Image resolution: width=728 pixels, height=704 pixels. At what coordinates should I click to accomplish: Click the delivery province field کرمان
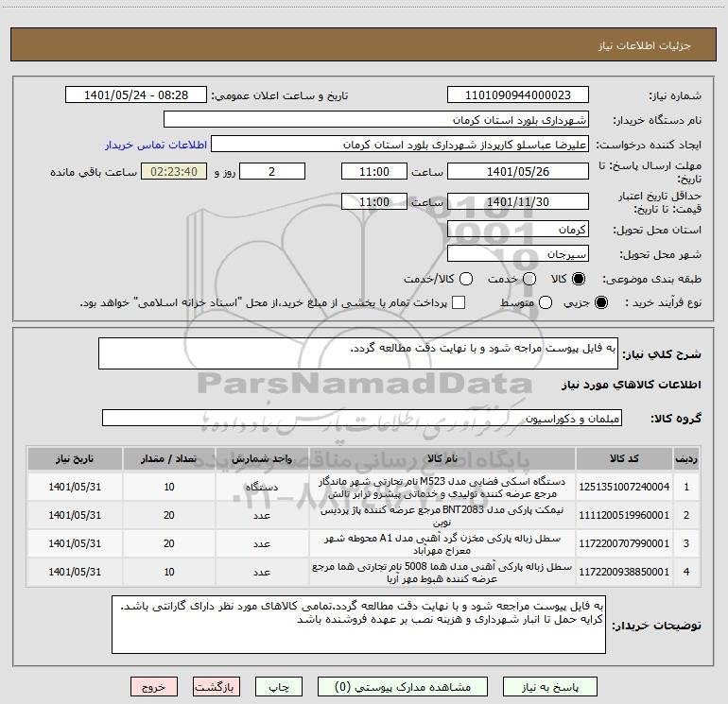(518, 229)
